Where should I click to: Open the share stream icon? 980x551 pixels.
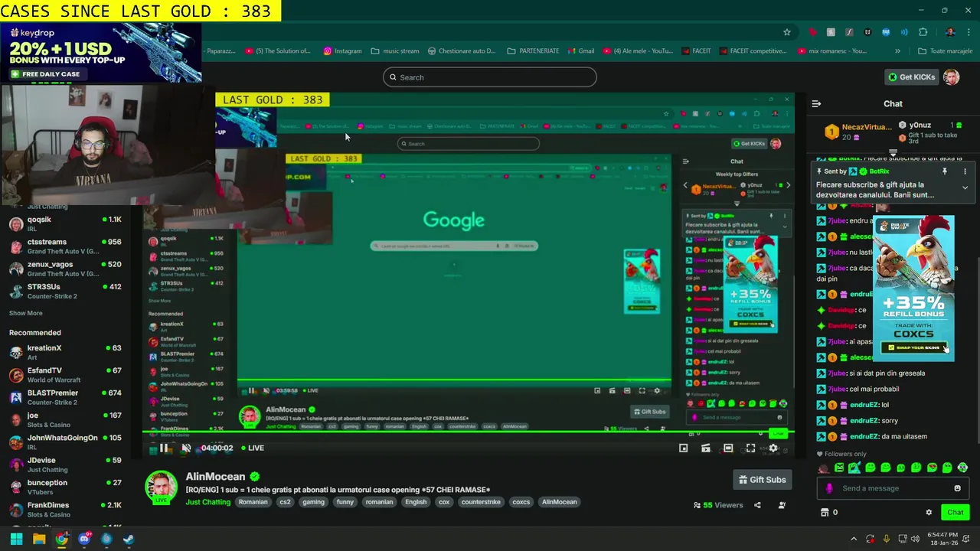click(757, 505)
